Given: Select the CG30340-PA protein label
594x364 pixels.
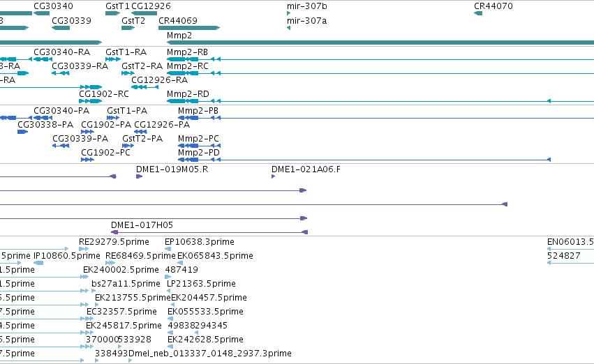Looking at the screenshot, I should click(61, 110).
